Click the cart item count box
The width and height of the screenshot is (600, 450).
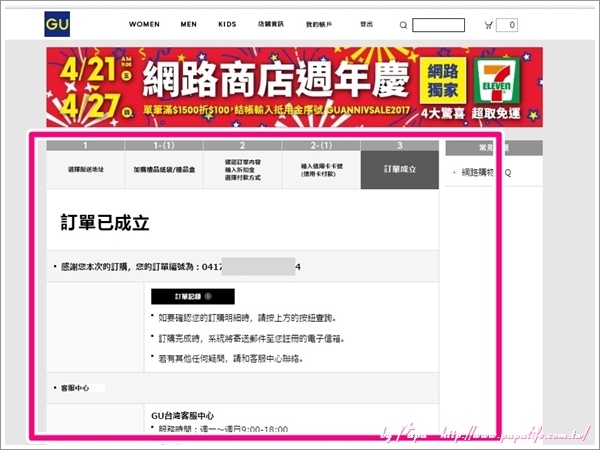tap(507, 25)
